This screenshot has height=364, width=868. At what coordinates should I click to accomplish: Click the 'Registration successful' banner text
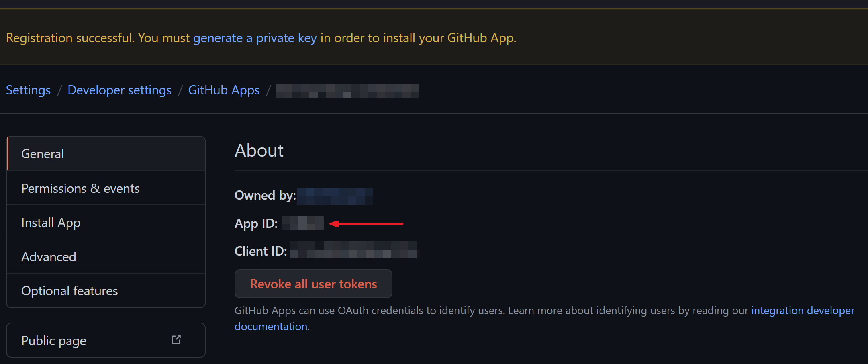pos(261,38)
